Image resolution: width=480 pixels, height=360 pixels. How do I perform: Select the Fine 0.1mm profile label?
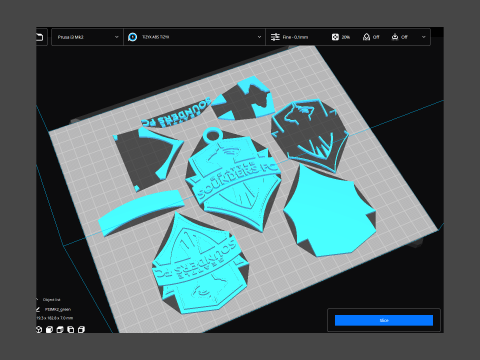pyautogui.click(x=295, y=37)
